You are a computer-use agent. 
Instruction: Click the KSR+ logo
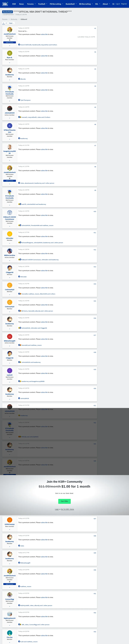(x=5, y=4)
